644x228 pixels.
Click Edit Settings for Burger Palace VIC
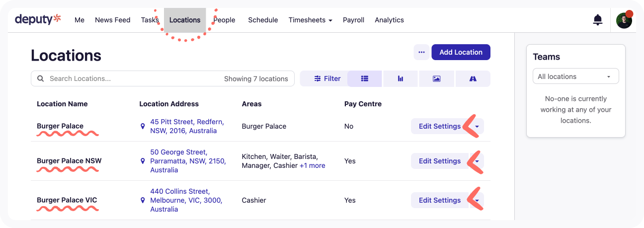pyautogui.click(x=439, y=200)
